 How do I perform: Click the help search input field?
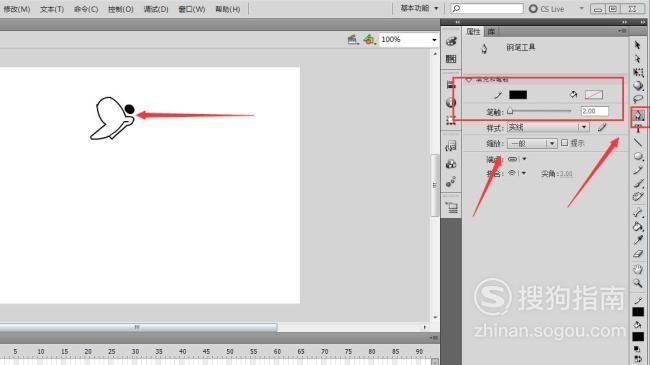coord(487,8)
